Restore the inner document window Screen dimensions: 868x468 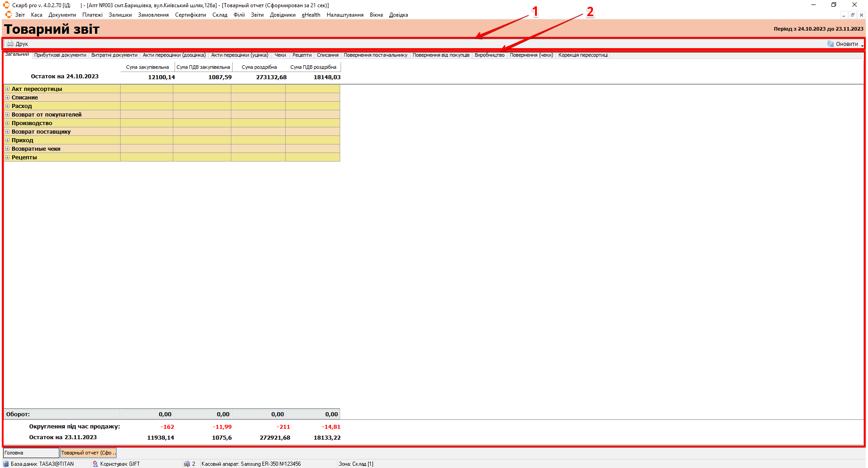coord(852,15)
